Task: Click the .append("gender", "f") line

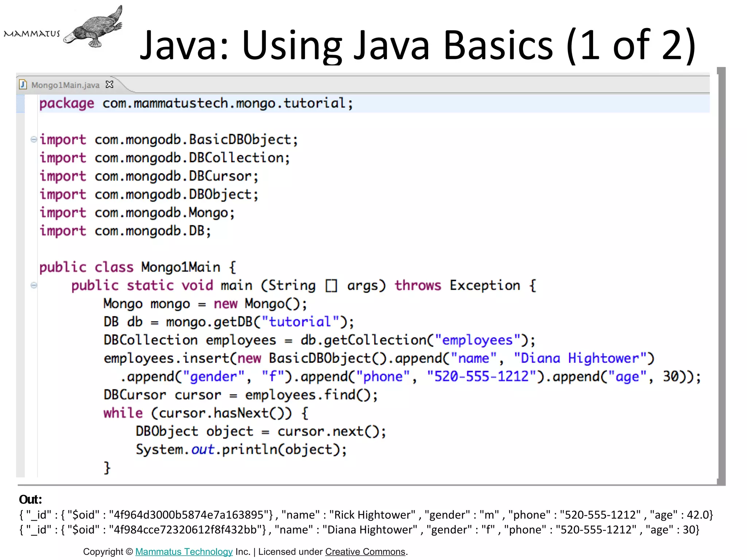Action: click(411, 377)
